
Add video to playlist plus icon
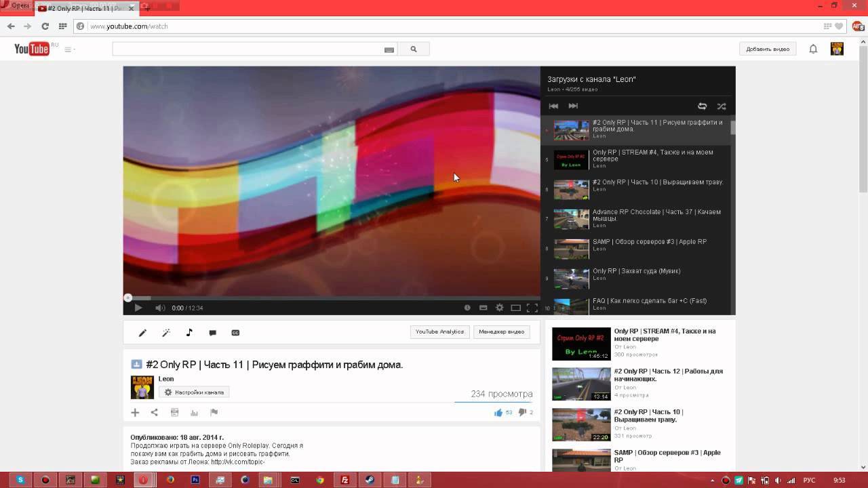pos(135,412)
